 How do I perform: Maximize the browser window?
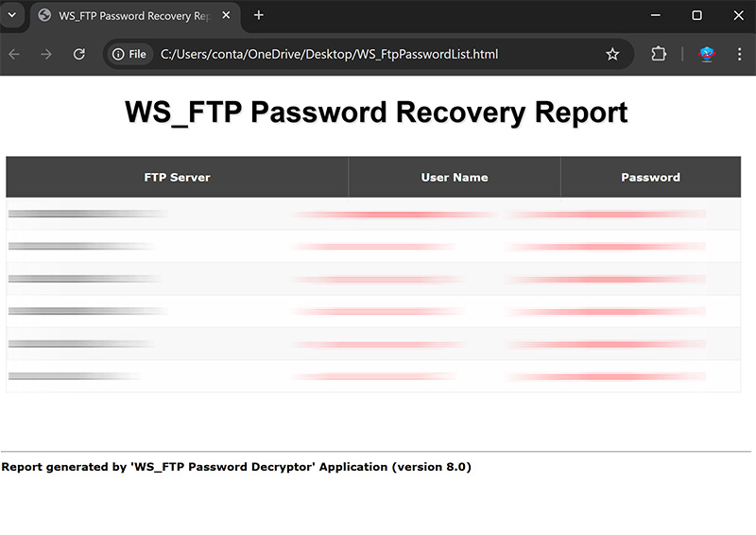pos(696,15)
